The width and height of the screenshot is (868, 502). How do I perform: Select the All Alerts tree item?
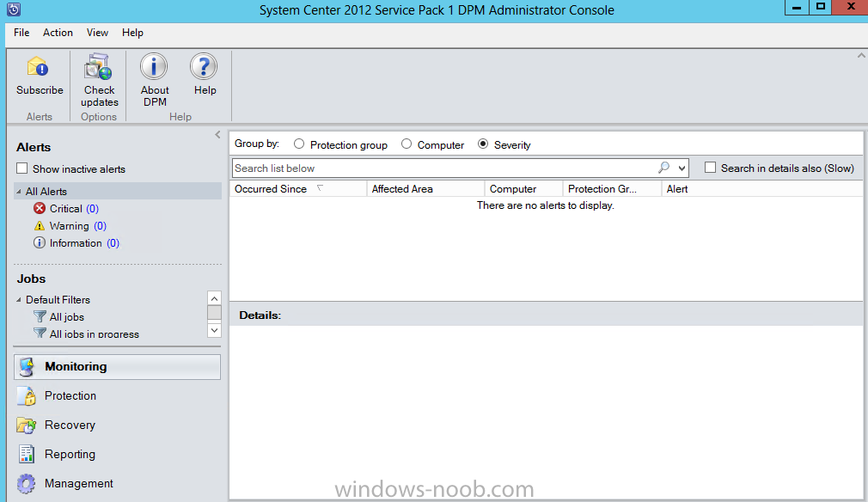118,191
